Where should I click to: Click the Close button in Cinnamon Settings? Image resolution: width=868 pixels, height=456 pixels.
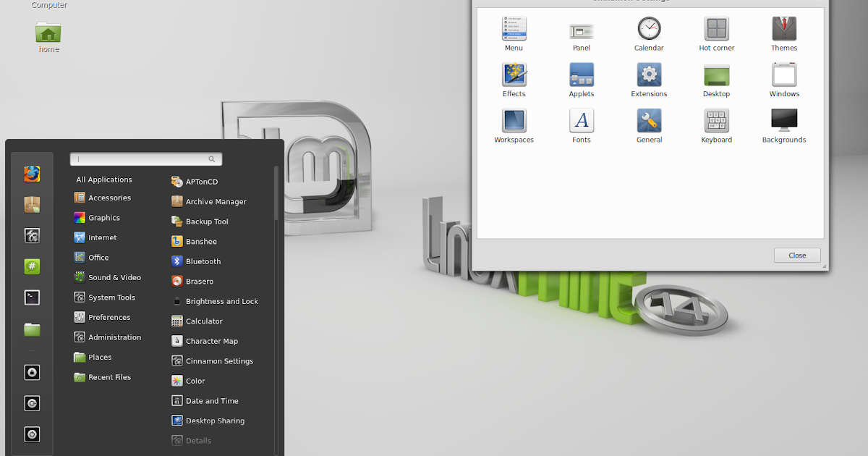tap(796, 255)
